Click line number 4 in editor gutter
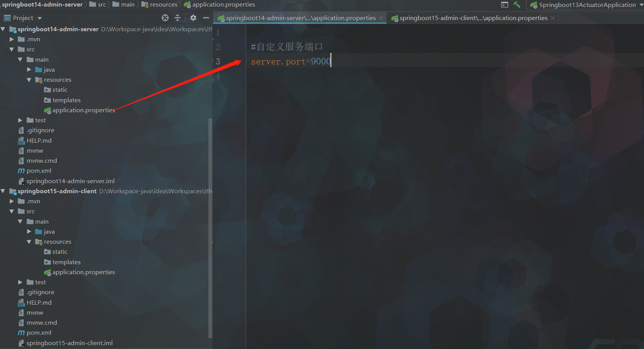 coord(218,76)
